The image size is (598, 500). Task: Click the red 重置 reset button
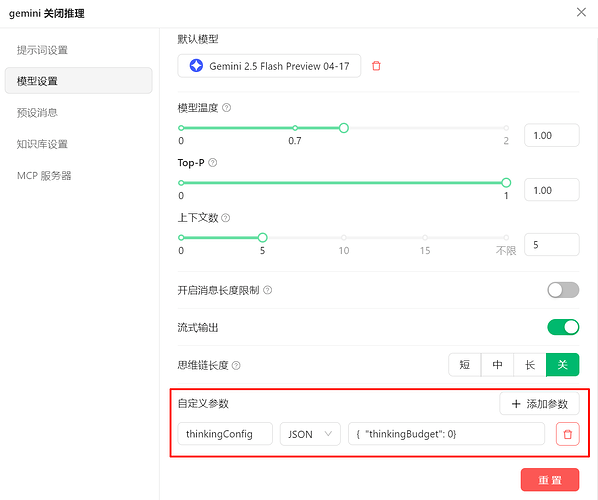click(x=550, y=480)
